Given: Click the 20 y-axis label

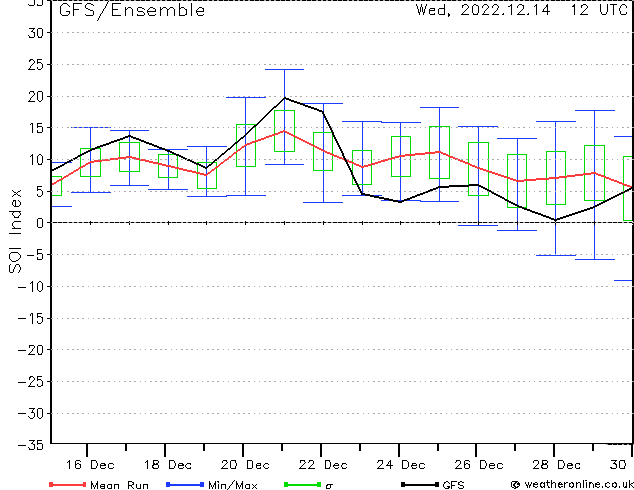Looking at the screenshot, I should pyautogui.click(x=35, y=97).
